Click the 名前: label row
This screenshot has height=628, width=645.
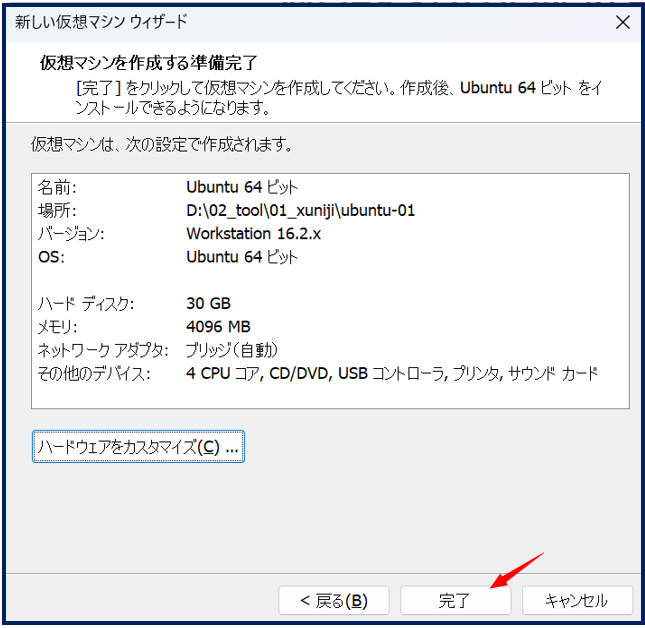(x=57, y=188)
